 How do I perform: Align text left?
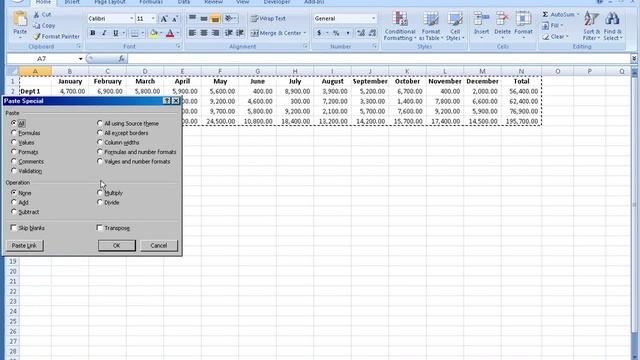click(192, 33)
